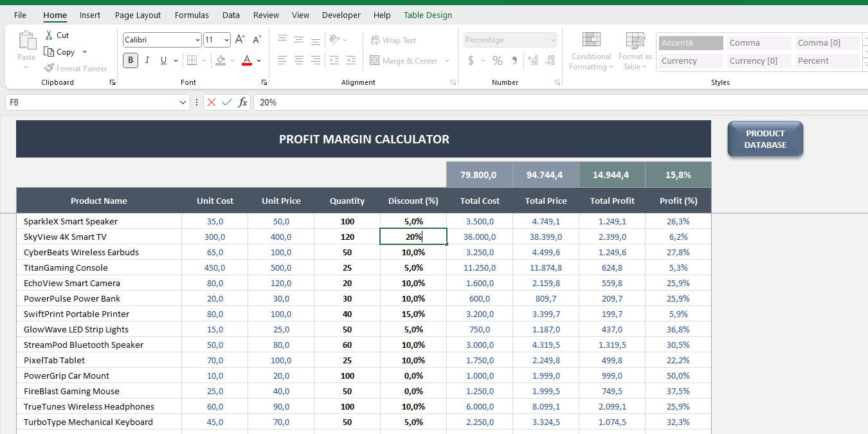
Task: Toggle bold formatting
Action: (x=131, y=60)
